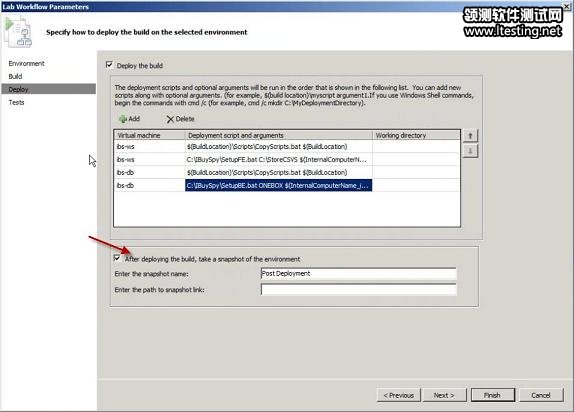574x412 pixels.
Task: Go back with the Previous button
Action: pos(399,395)
